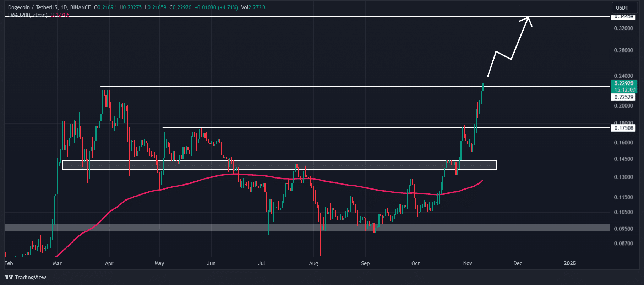The height and width of the screenshot is (285, 644).
Task: Click the 0.20000 price axis value
Action: [x=623, y=105]
